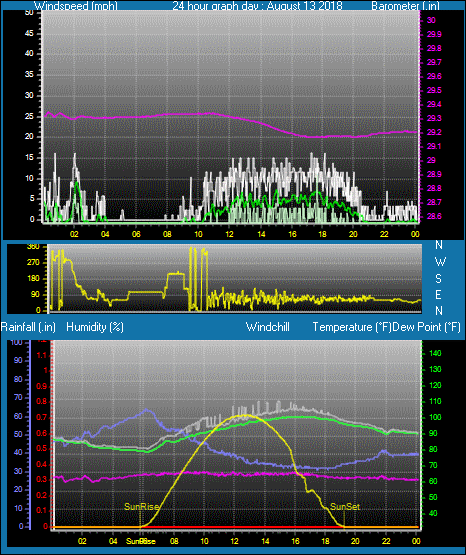Click wind direction value 270 on axis
This screenshot has width=466, height=555.
(x=33, y=263)
